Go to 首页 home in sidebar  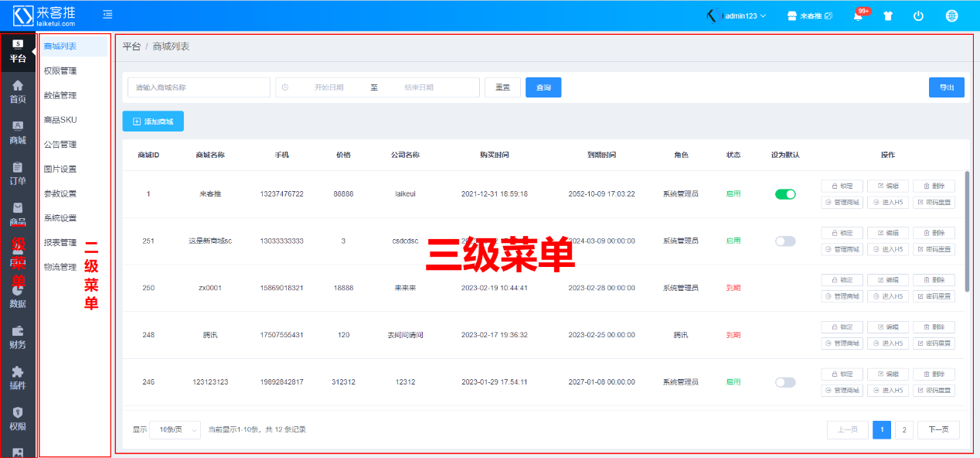point(18,92)
